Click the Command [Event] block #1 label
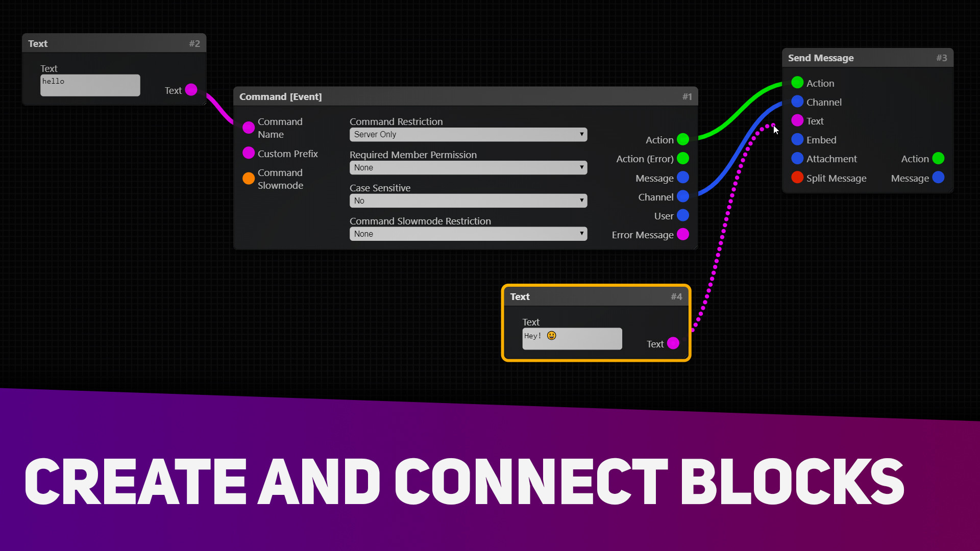 [x=280, y=96]
